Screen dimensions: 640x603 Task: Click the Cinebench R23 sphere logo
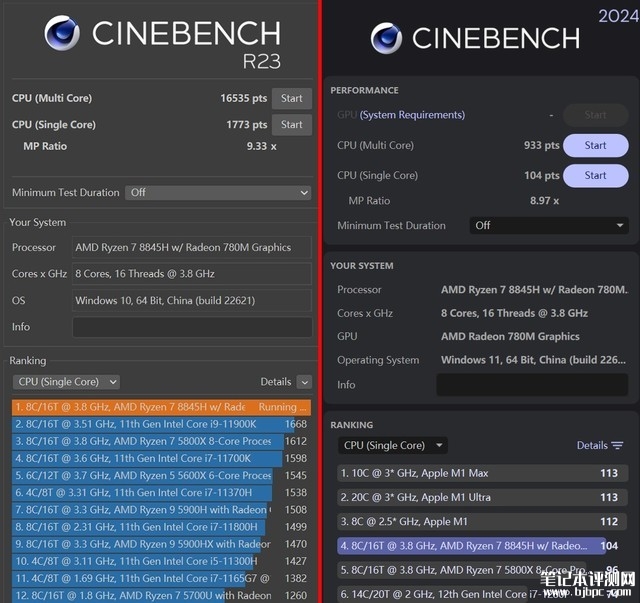click(62, 33)
